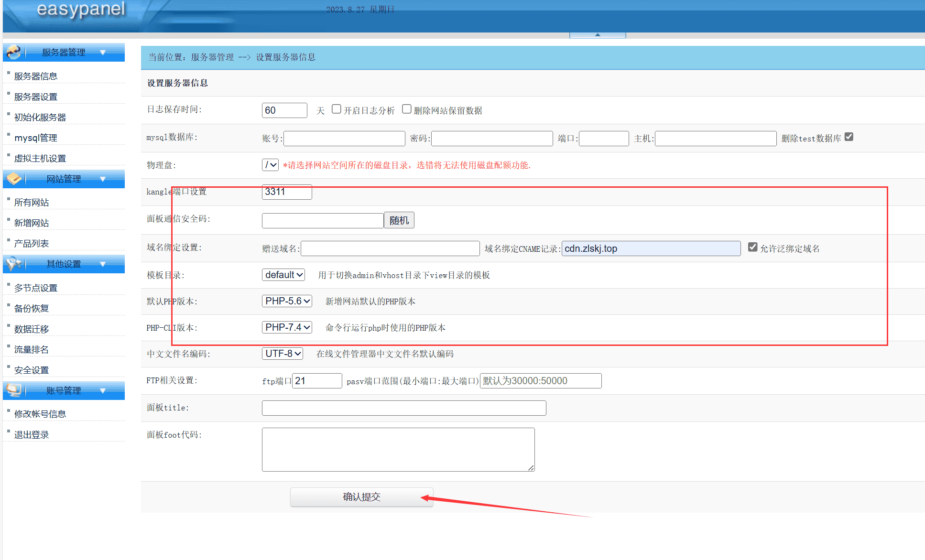Click the 其他设置 section icon
This screenshot has width=925, height=560.
click(13, 264)
